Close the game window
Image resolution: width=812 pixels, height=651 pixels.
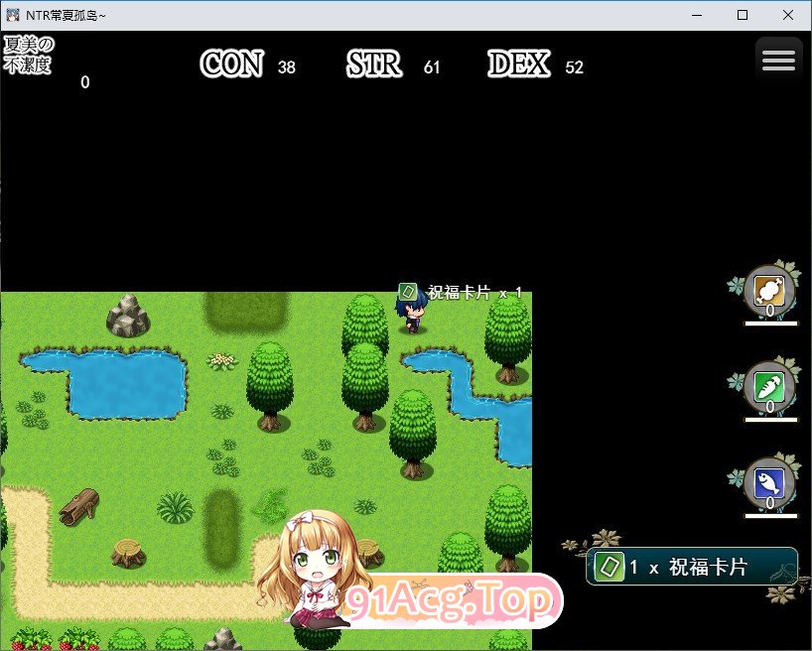788,15
